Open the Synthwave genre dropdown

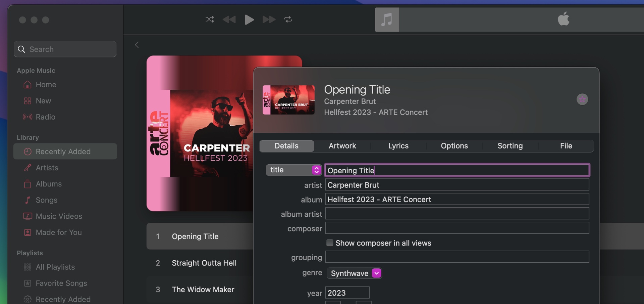tap(376, 273)
